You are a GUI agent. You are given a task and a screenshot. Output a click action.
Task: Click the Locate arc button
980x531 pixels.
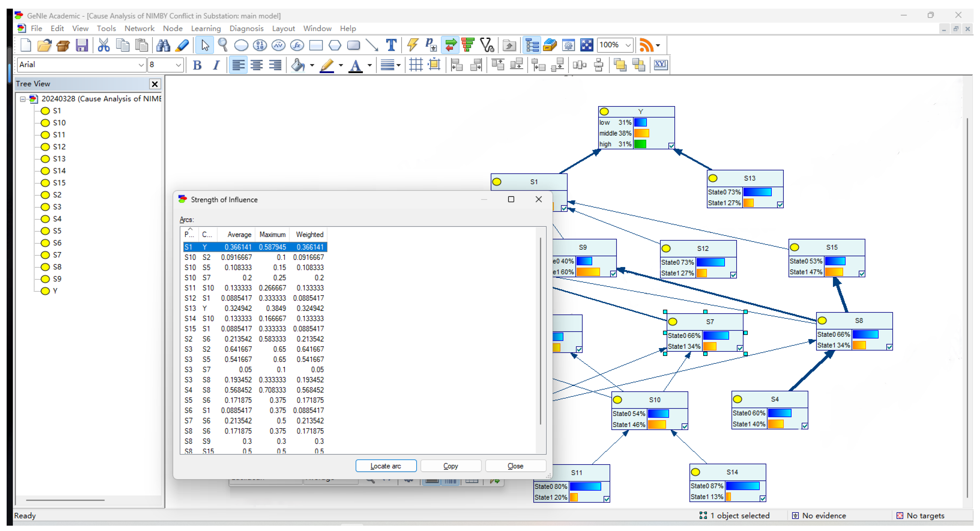pos(386,466)
